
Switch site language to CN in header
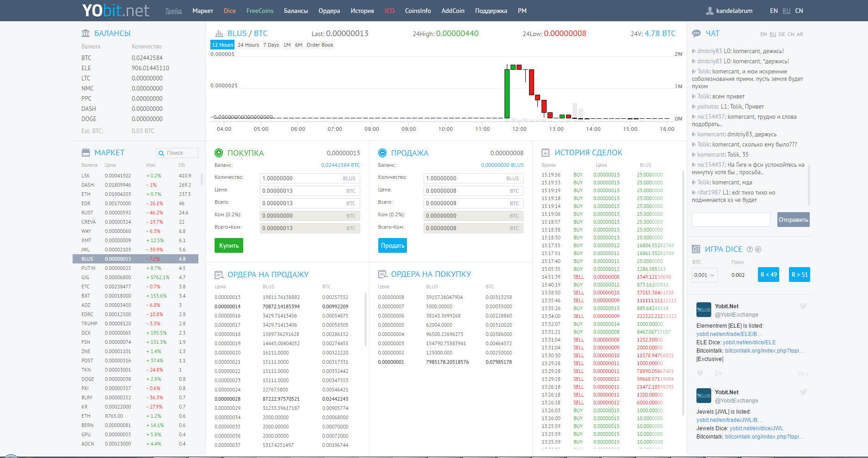(799, 11)
